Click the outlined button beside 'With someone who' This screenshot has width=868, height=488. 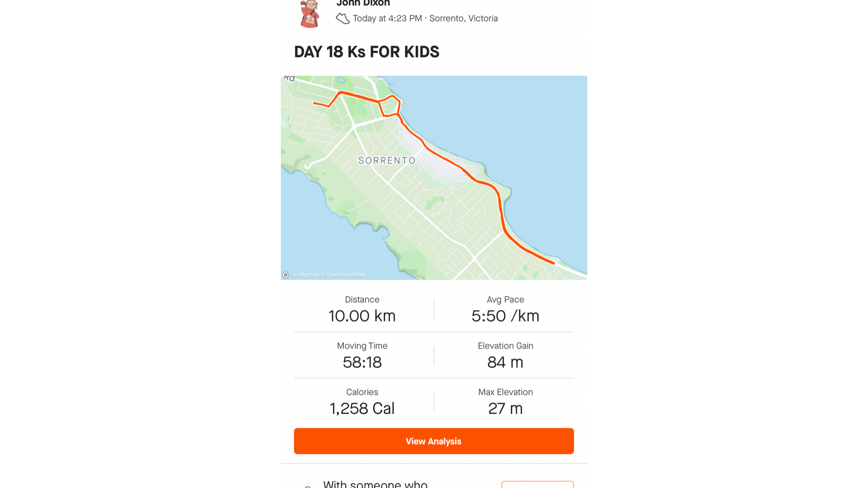click(537, 485)
